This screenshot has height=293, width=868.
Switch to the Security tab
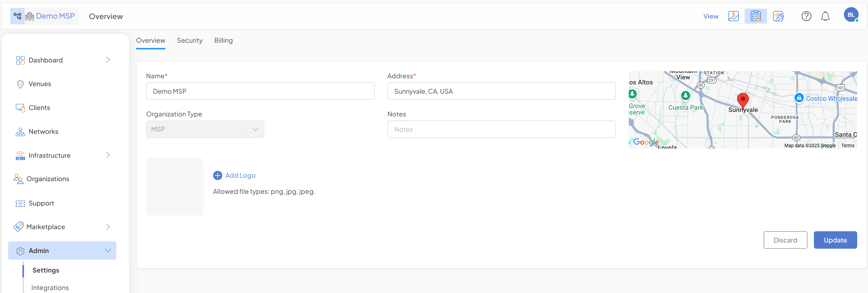pos(190,40)
